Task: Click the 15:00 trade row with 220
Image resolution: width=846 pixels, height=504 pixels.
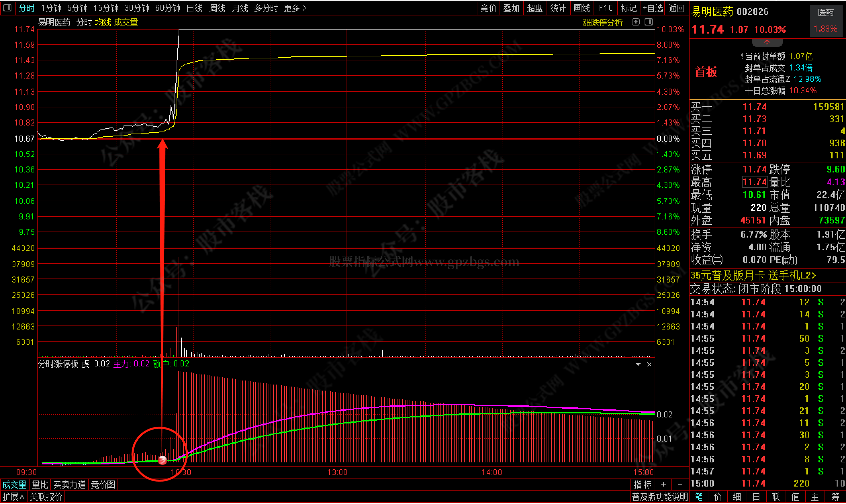Action: point(767,484)
